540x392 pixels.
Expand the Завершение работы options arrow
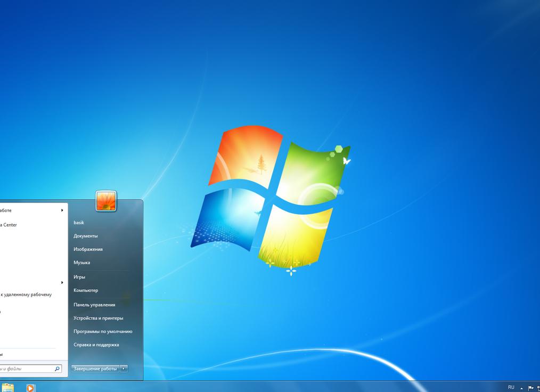click(124, 368)
